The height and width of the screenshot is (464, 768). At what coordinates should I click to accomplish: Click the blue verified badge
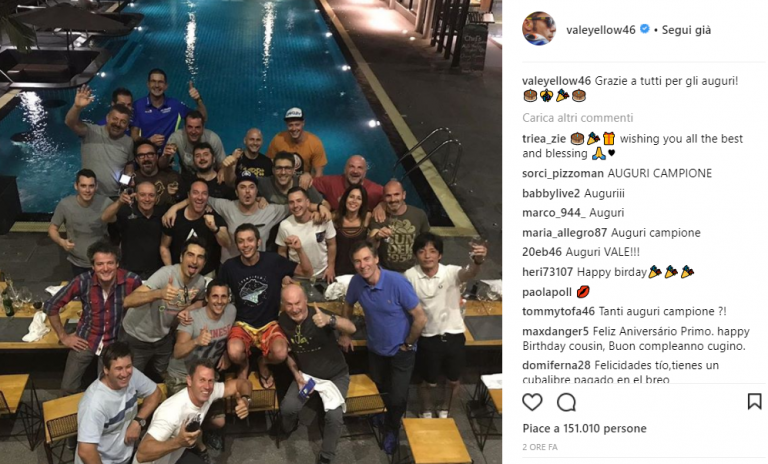(645, 29)
